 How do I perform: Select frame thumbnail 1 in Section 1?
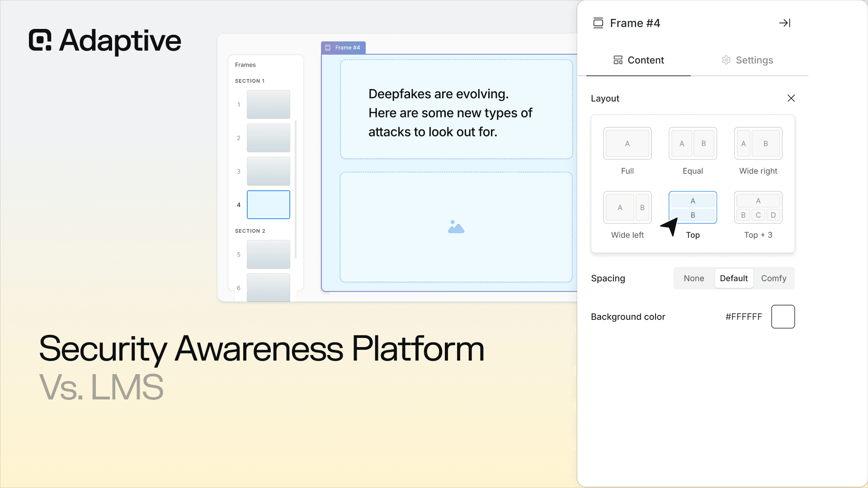[269, 104]
